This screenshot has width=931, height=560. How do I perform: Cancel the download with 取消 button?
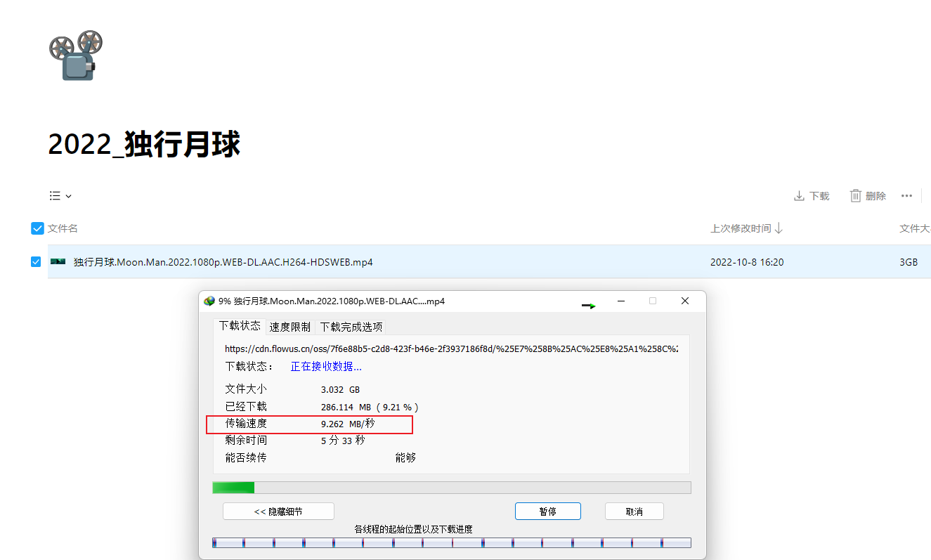pos(634,512)
